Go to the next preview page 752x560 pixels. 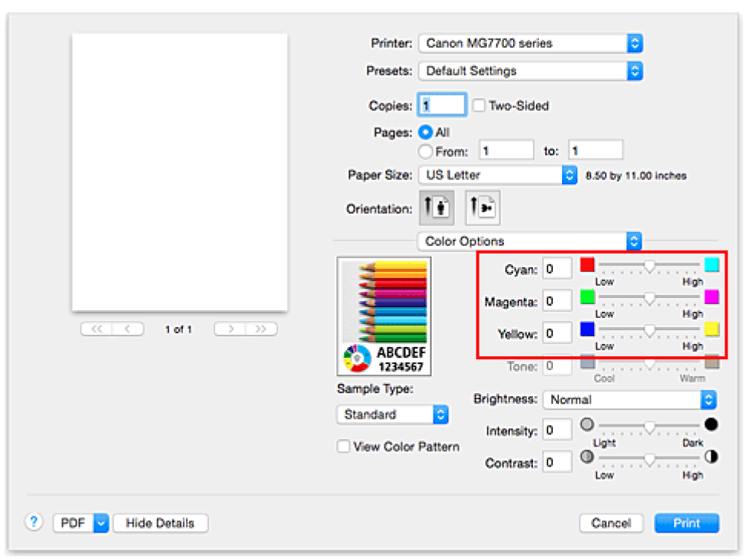coord(230,329)
